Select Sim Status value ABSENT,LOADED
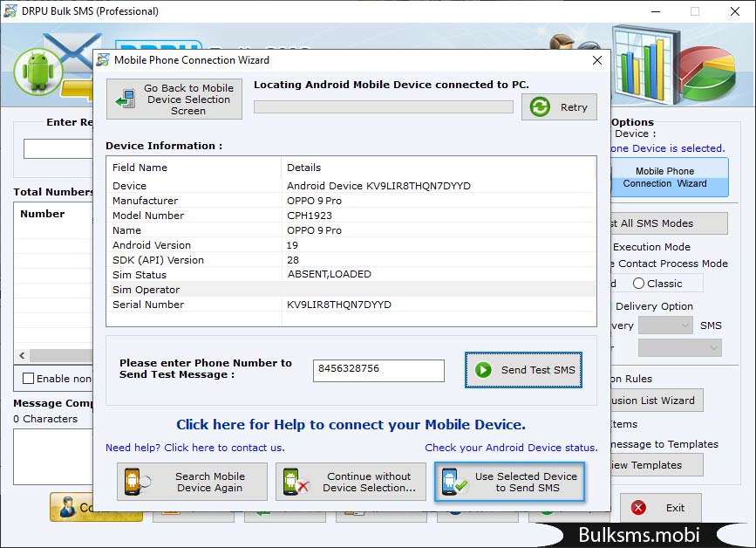Image resolution: width=756 pixels, height=548 pixels. tap(330, 274)
